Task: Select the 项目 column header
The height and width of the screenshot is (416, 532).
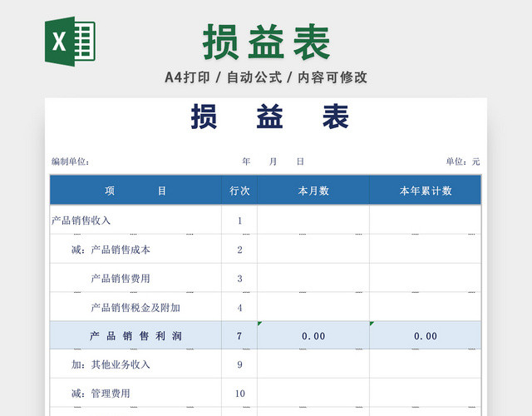Action: click(135, 191)
